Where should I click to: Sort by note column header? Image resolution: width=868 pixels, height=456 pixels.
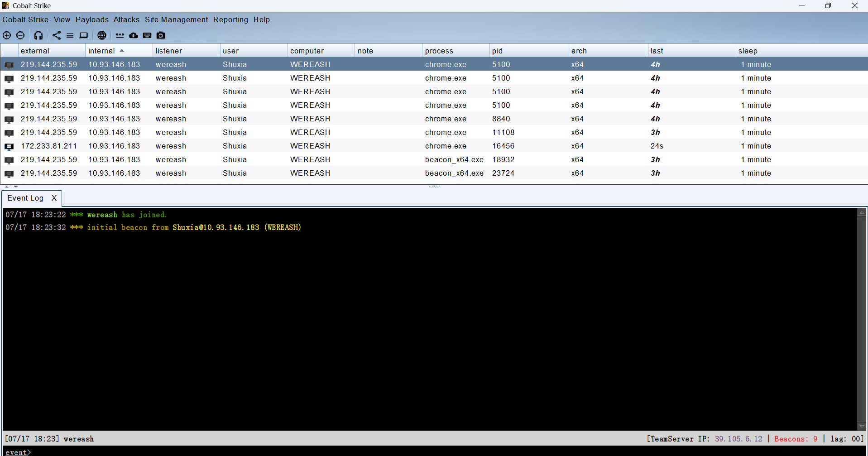click(x=388, y=51)
